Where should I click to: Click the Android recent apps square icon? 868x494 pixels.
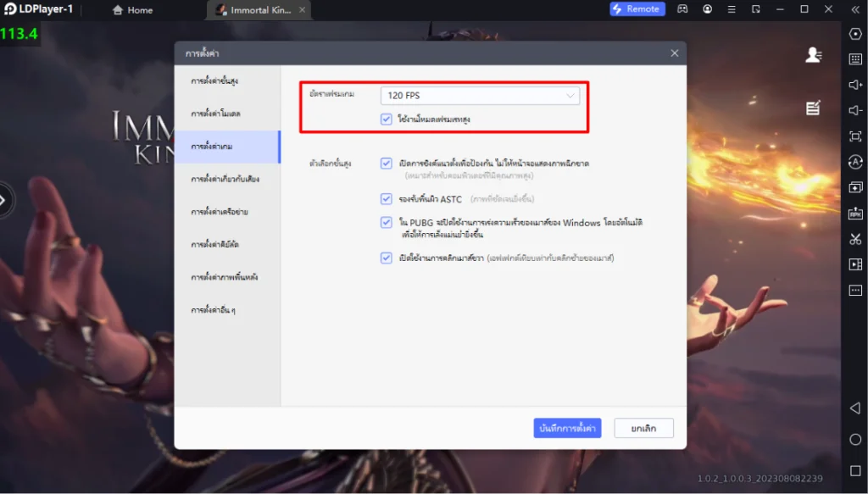[x=855, y=470]
